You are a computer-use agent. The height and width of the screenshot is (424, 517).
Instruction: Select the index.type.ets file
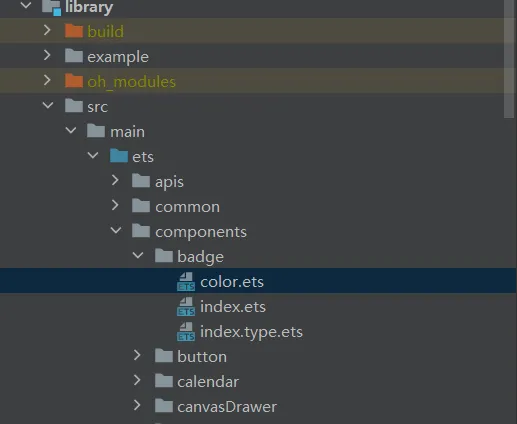point(251,332)
